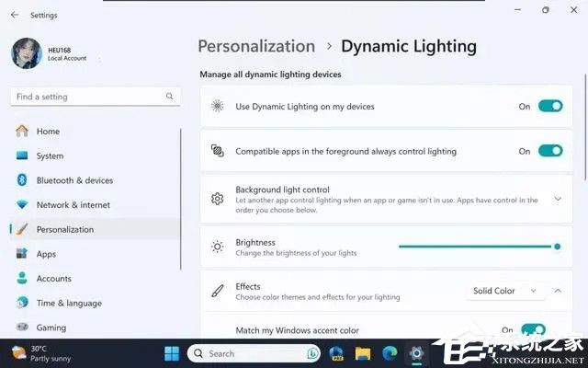Click the Find a setting search box

pos(96,97)
